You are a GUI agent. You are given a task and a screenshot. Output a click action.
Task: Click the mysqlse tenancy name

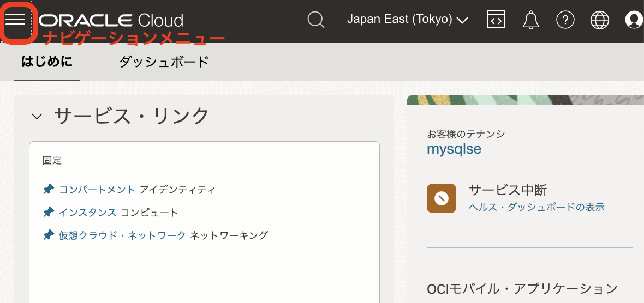click(x=454, y=149)
